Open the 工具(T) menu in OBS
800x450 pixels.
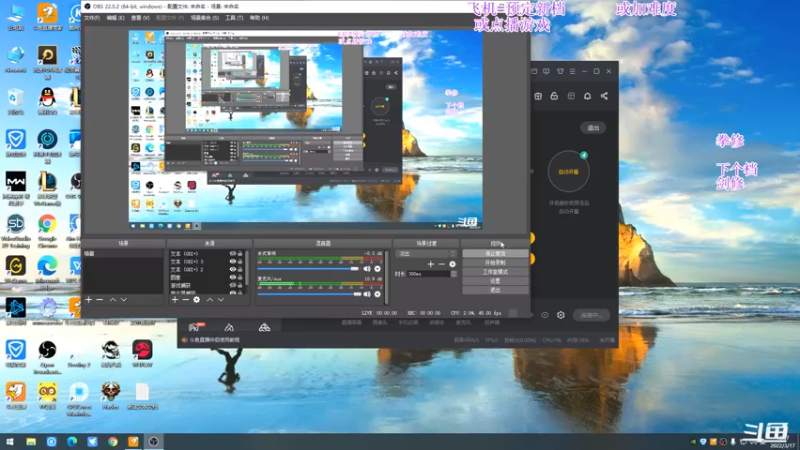[x=234, y=18]
